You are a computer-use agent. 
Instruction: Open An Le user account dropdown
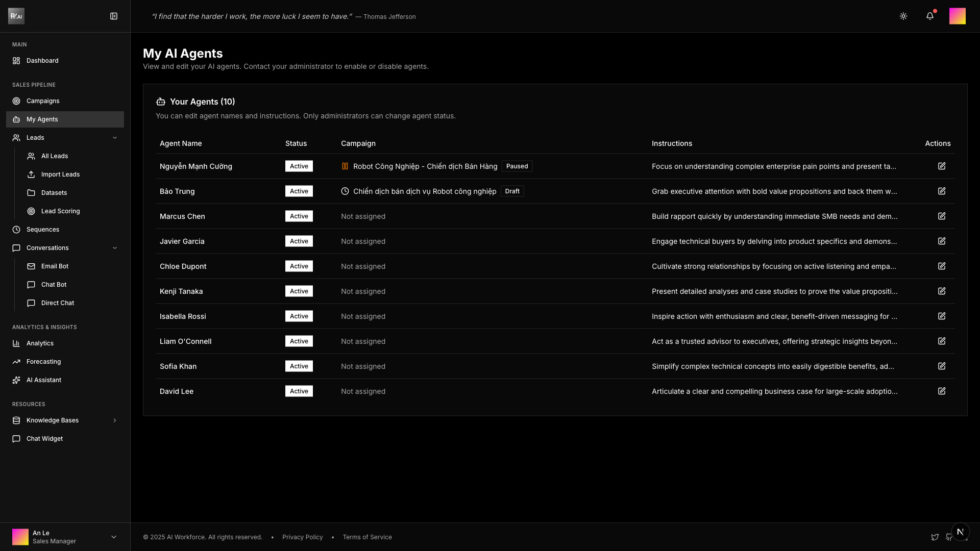pos(113,537)
